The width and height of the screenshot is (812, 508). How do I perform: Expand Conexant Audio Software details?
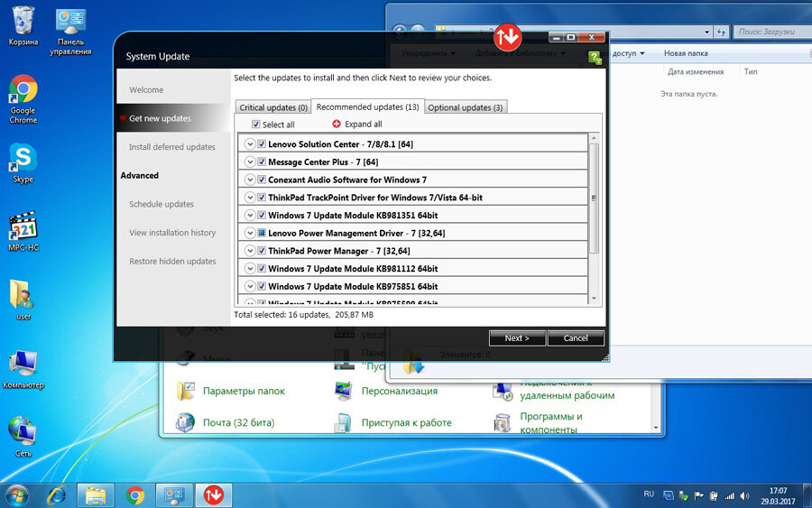pyautogui.click(x=250, y=180)
